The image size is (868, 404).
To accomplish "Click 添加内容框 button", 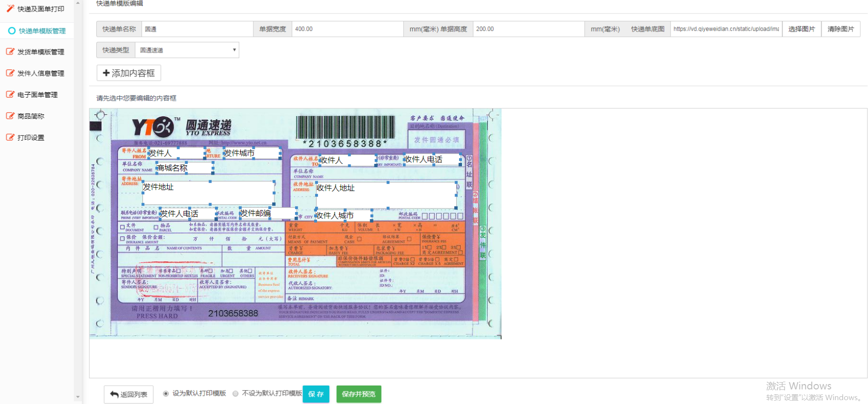I will (129, 73).
